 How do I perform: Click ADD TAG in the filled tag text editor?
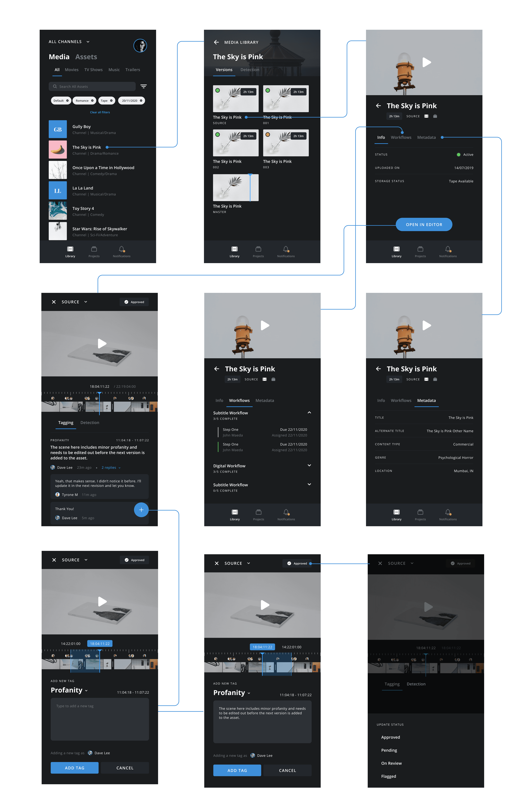[x=237, y=770]
